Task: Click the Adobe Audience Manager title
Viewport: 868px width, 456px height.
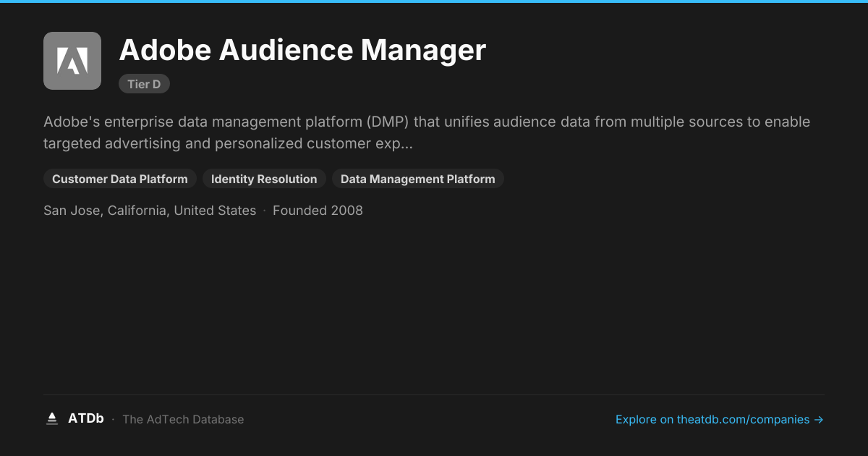Action: (302, 50)
